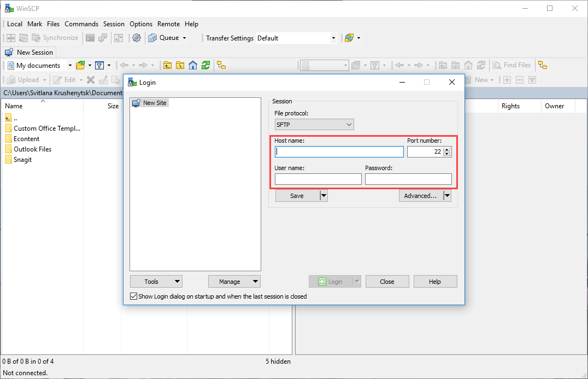This screenshot has width=588, height=379.
Task: Navigate to the local home directory
Action: [x=193, y=65]
